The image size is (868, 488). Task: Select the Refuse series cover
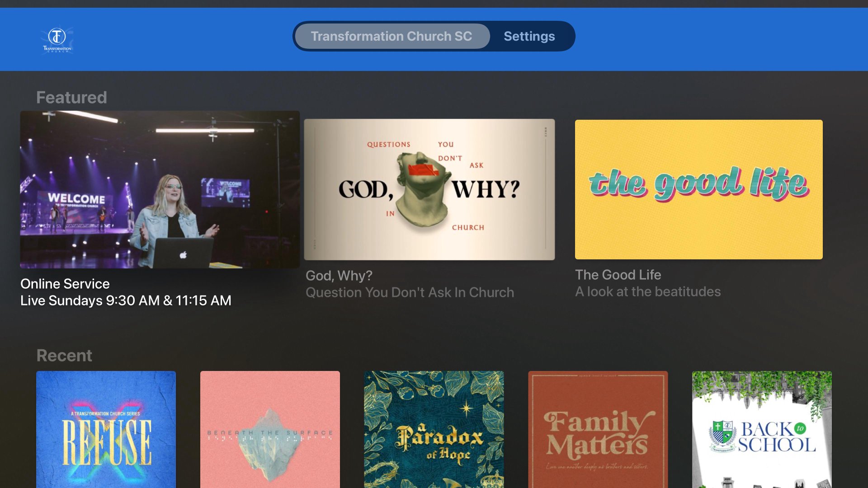pos(106,429)
